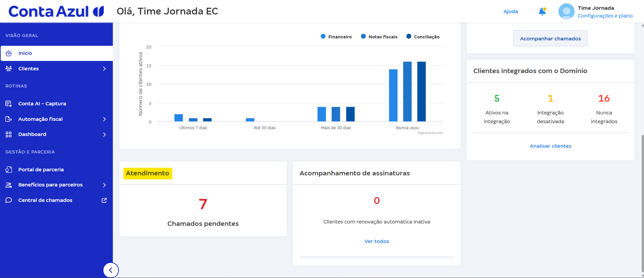
Task: Expand the Dashboard submenu chevron
Action: pyautogui.click(x=104, y=135)
